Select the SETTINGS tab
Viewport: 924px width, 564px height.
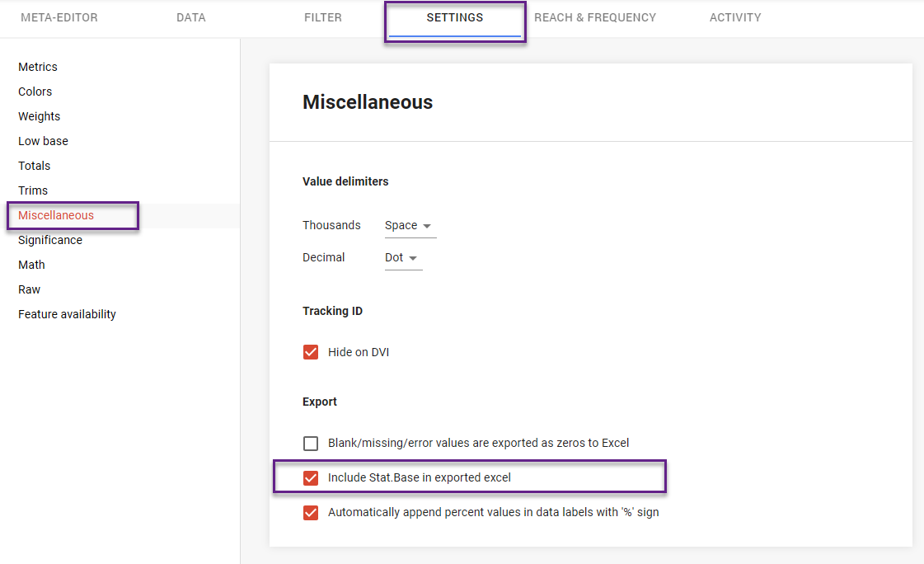point(454,17)
